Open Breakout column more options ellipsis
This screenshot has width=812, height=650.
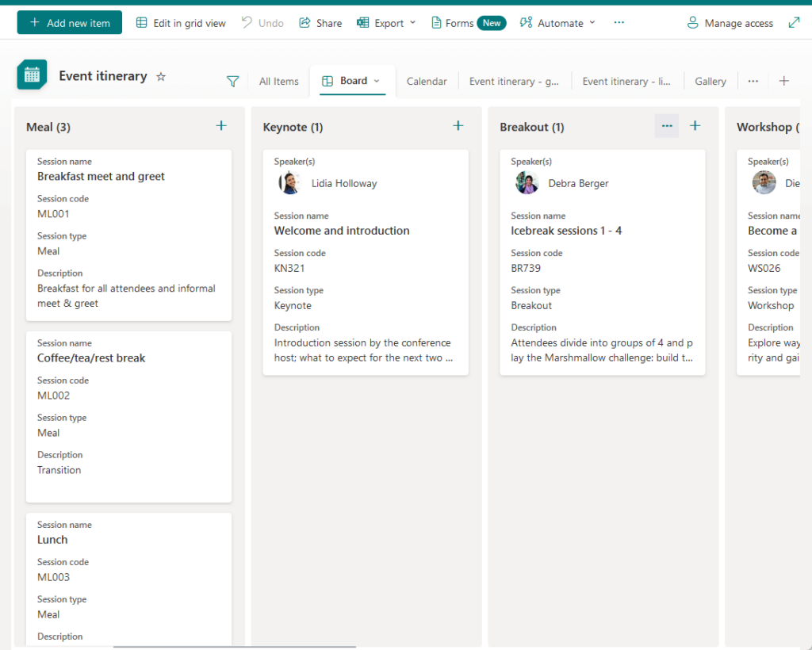[666, 126]
